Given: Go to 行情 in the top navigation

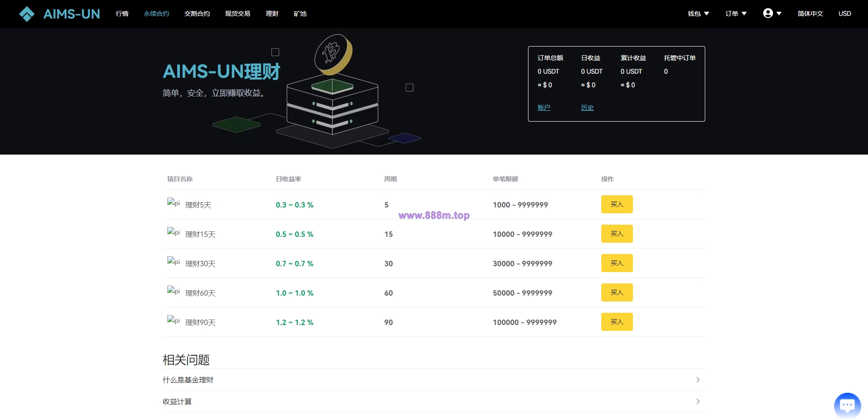Looking at the screenshot, I should 122,14.
